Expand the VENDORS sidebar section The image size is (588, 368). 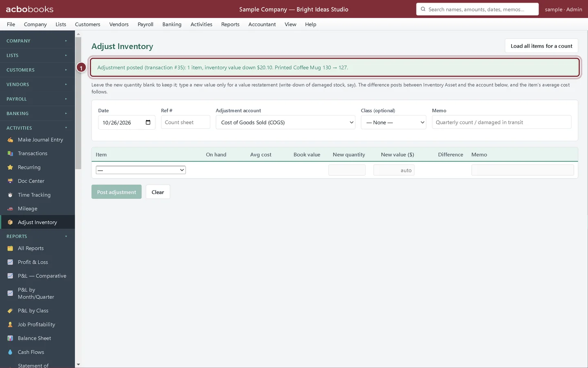[37, 85]
